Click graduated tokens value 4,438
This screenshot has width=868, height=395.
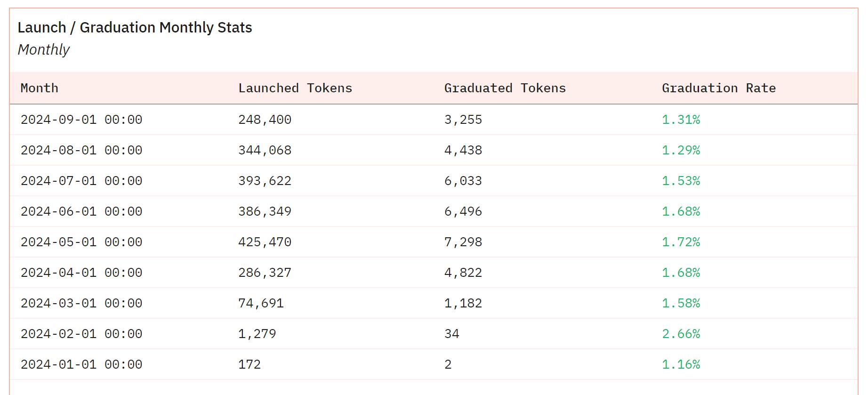[463, 150]
